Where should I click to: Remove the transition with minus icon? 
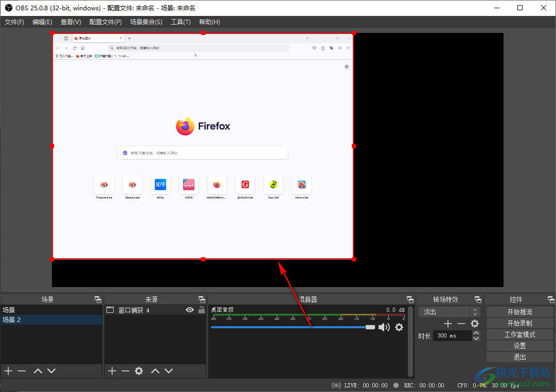(x=461, y=324)
